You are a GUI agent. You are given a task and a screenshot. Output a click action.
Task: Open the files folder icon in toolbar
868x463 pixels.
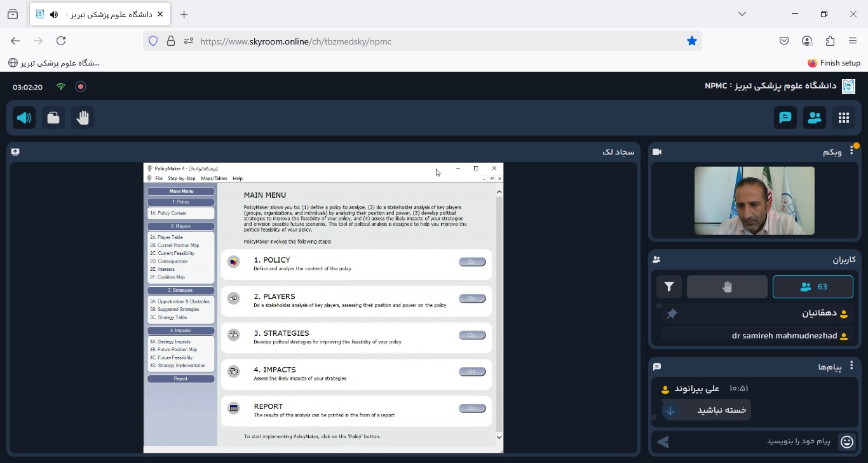click(x=53, y=118)
